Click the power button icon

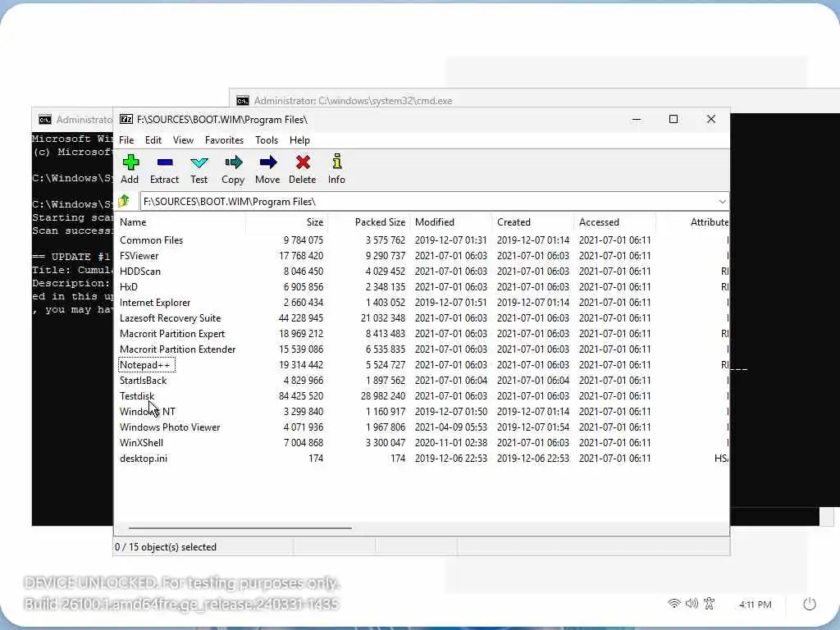[x=810, y=605]
